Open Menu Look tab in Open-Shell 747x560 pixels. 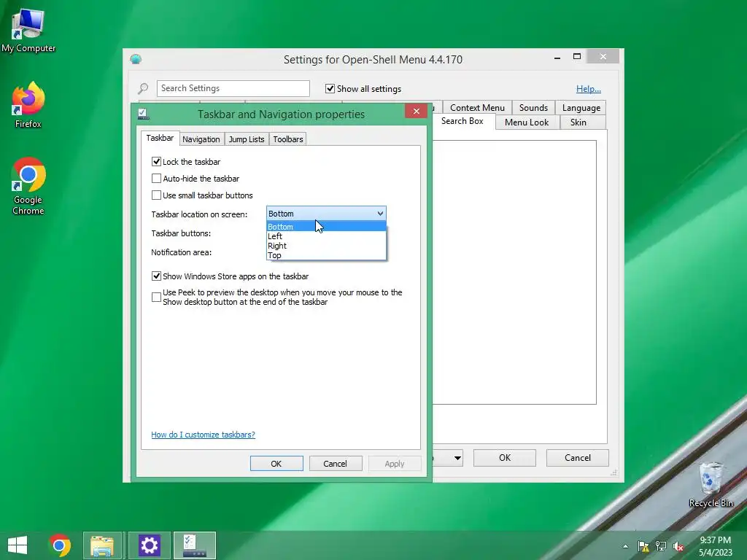coord(527,122)
